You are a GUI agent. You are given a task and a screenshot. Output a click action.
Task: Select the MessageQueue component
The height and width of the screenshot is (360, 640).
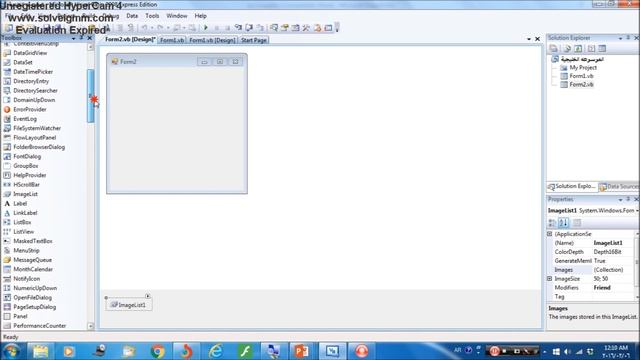coord(32,260)
